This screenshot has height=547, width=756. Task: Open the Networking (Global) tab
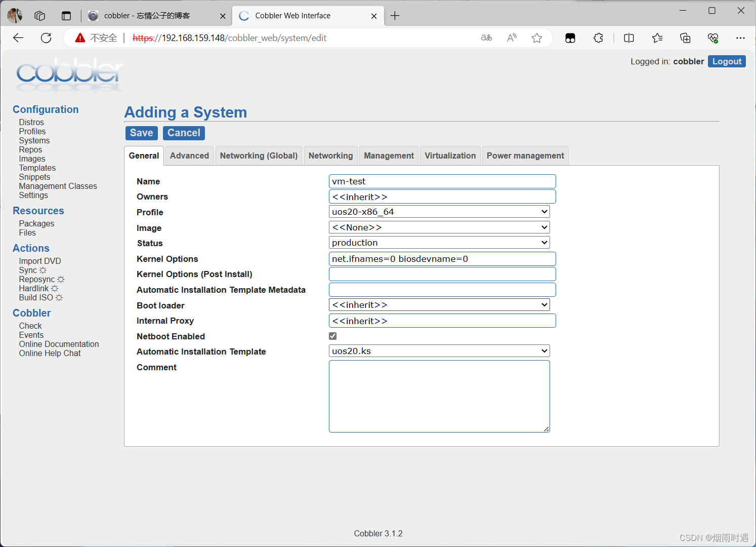pyautogui.click(x=259, y=155)
